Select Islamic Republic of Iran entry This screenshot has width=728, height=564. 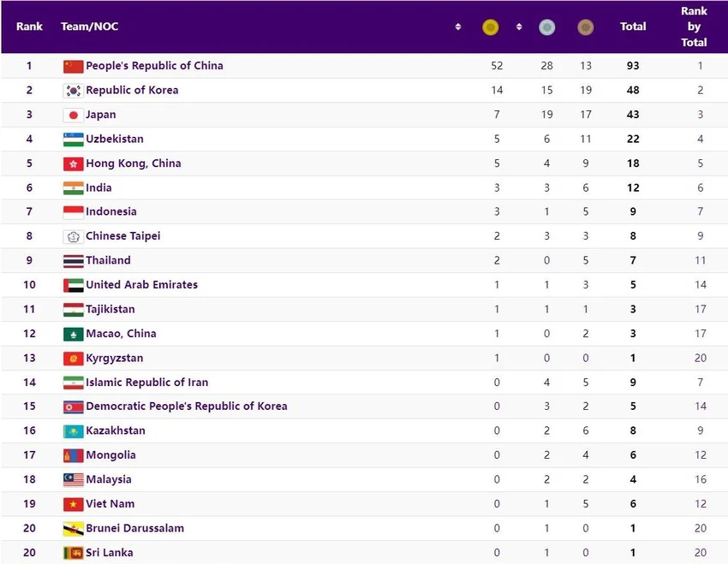146,383
